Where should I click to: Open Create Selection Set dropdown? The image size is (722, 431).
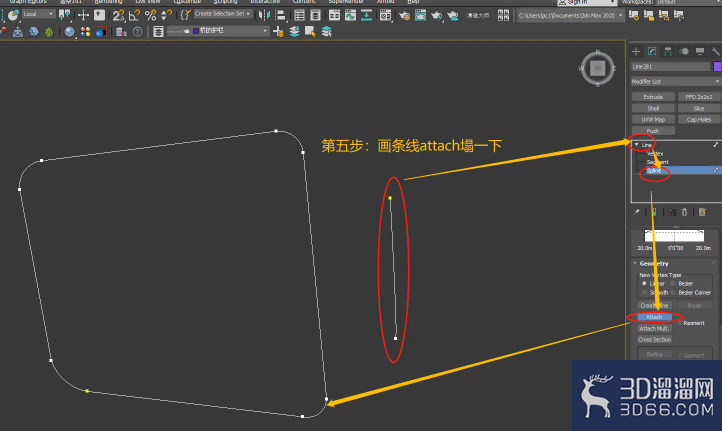[222, 14]
